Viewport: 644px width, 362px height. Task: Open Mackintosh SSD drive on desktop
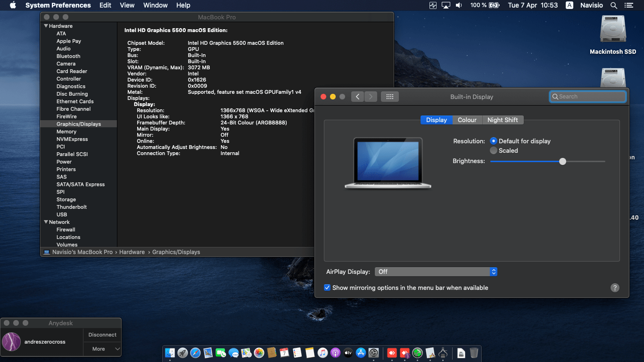click(613, 35)
